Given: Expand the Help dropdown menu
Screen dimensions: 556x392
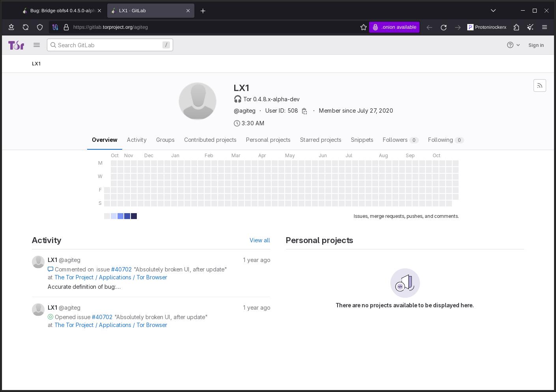Looking at the screenshot, I should coord(513,45).
